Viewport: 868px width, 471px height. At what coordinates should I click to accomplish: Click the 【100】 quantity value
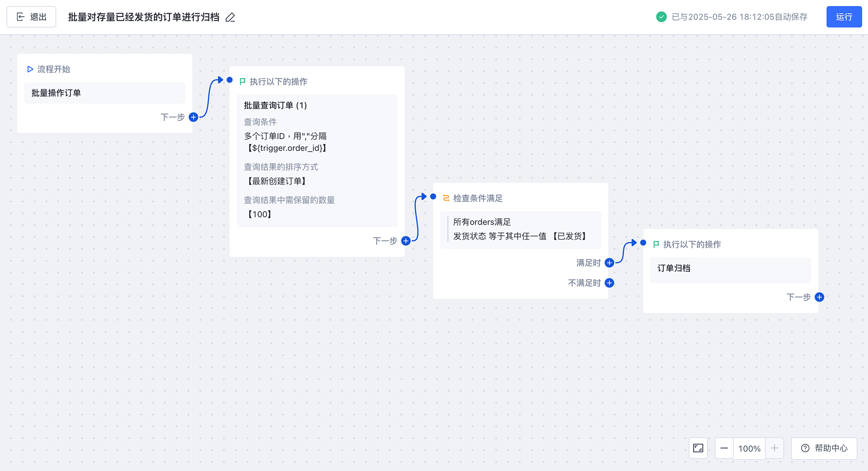point(259,214)
